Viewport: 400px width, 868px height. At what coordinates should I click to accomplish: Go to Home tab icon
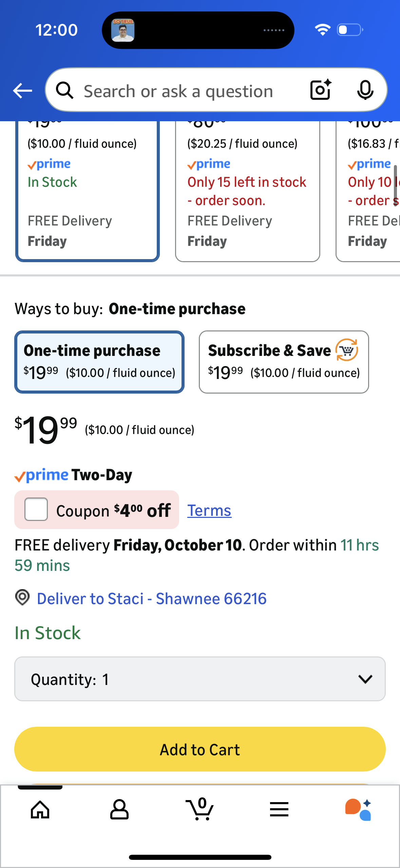coord(40,810)
